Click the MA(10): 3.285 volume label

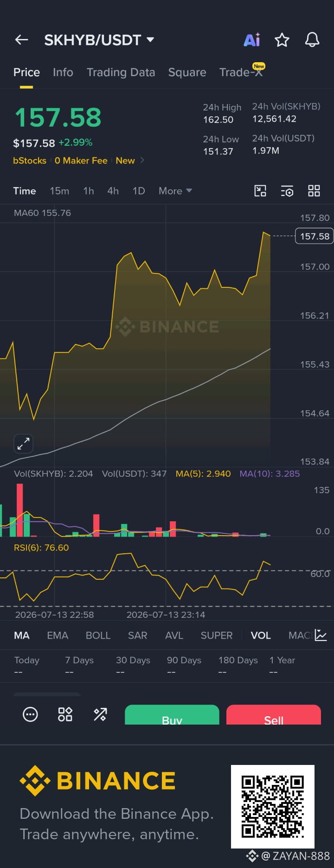(270, 474)
